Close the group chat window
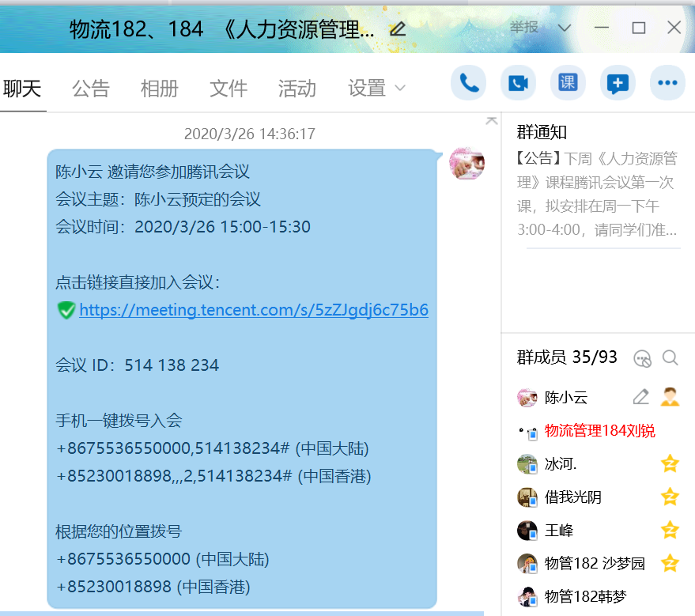This screenshot has width=695, height=616. tap(674, 28)
